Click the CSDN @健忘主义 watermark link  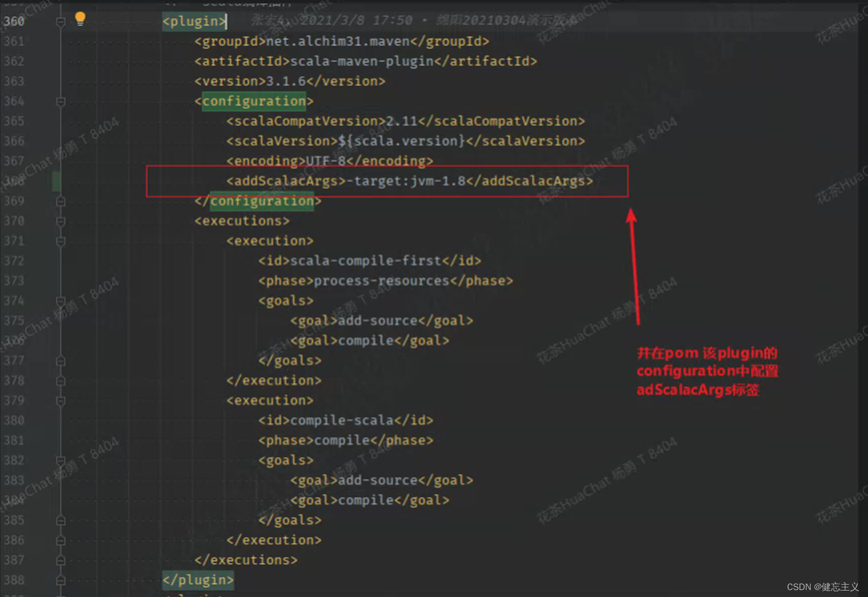pyautogui.click(x=822, y=586)
